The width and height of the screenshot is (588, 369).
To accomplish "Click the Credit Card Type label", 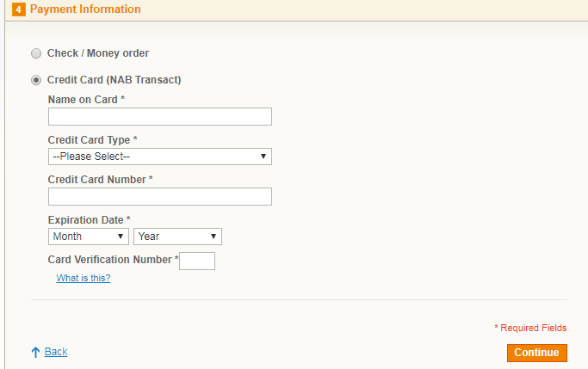I will (x=90, y=140).
